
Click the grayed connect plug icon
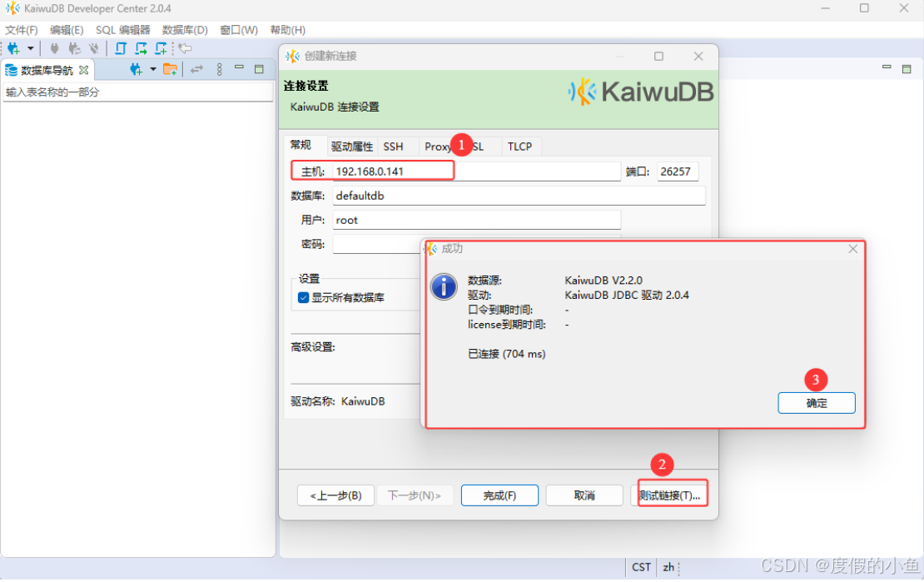point(55,49)
